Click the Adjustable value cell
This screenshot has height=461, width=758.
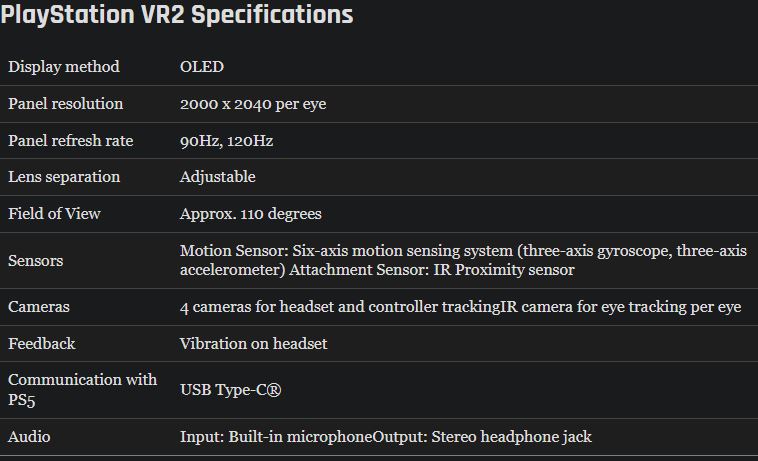coord(218,177)
